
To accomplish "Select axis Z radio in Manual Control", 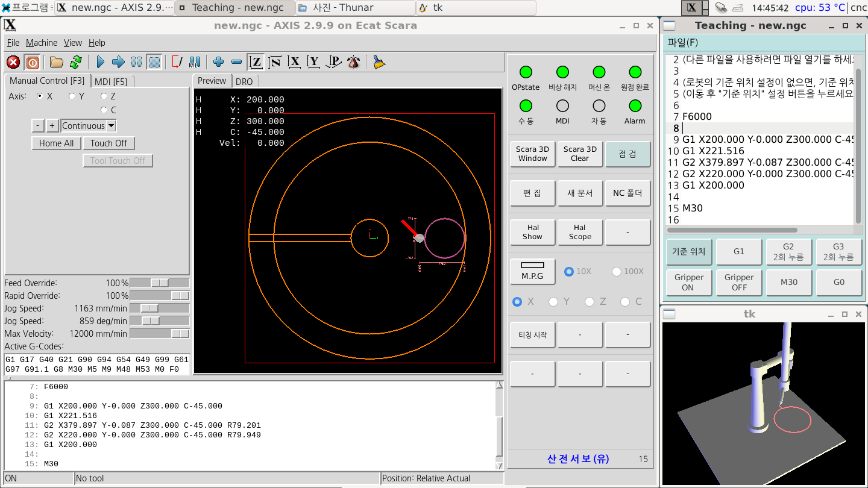I will click(x=104, y=96).
